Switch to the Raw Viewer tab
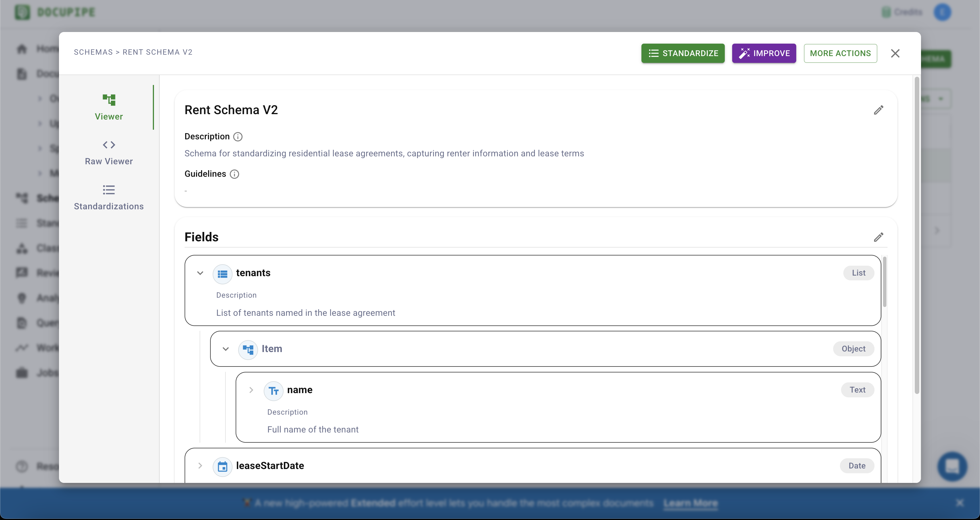 (x=109, y=152)
